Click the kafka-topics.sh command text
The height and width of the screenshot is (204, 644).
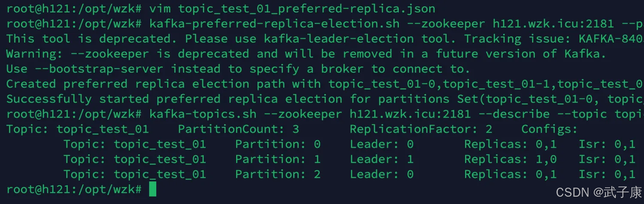(x=203, y=114)
